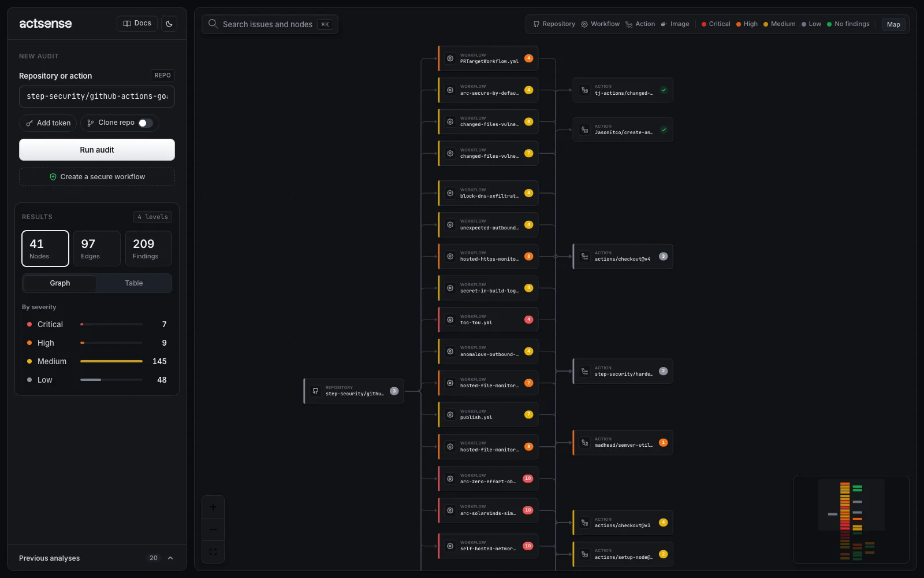Image resolution: width=924 pixels, height=578 pixels.
Task: Click search magnifier icon
Action: click(x=213, y=24)
